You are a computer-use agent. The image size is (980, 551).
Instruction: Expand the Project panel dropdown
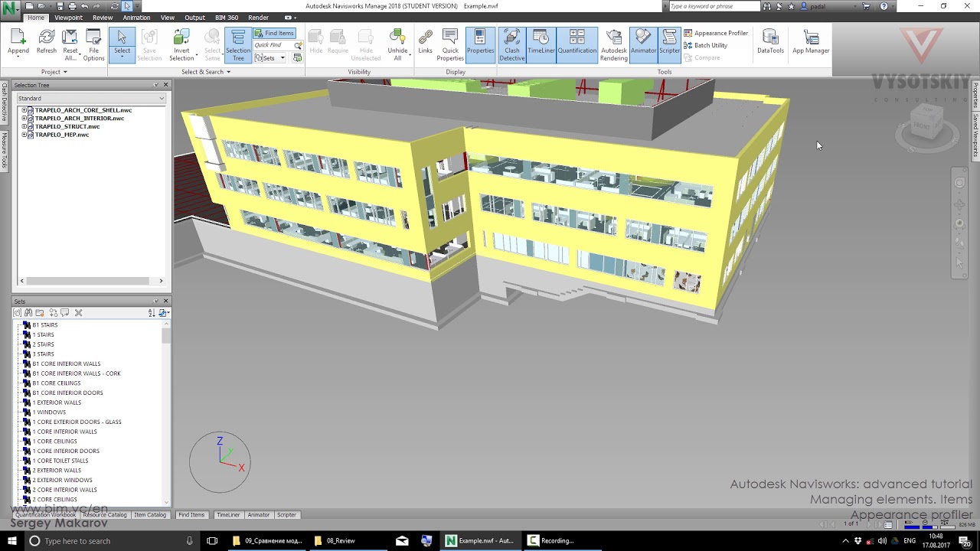point(54,72)
